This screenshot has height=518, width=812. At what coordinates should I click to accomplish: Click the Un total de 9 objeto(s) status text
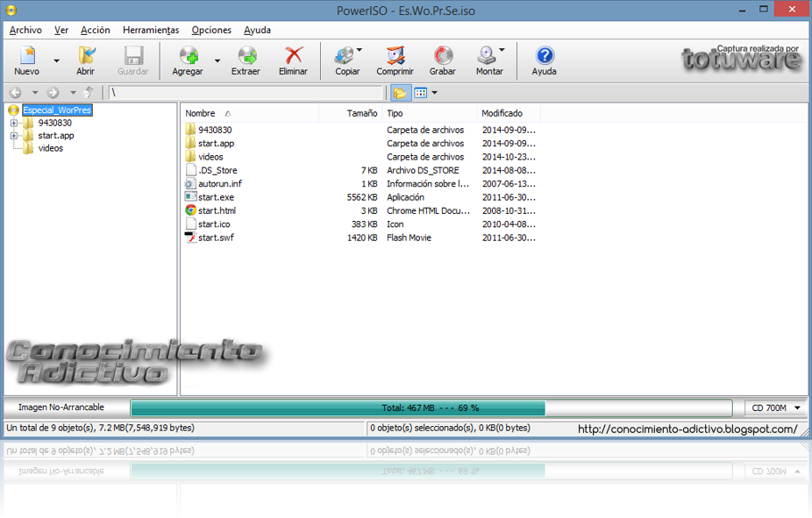101,428
